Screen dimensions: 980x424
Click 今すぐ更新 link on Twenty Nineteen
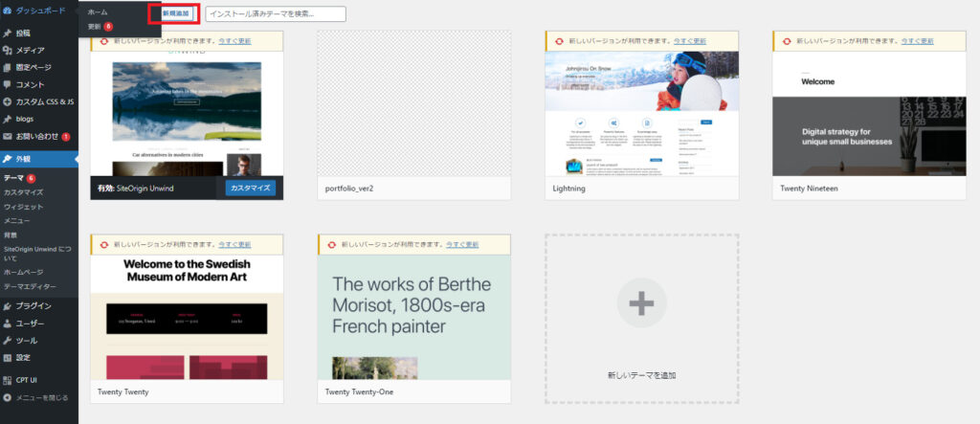(x=920, y=41)
